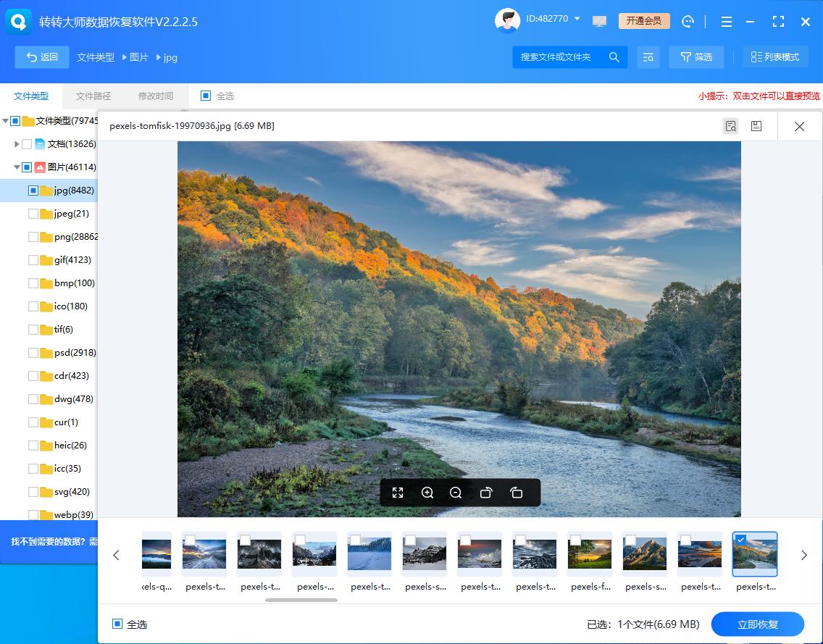The height and width of the screenshot is (644, 823).
Task: Zoom out of the previewed image
Action: pyautogui.click(x=456, y=493)
